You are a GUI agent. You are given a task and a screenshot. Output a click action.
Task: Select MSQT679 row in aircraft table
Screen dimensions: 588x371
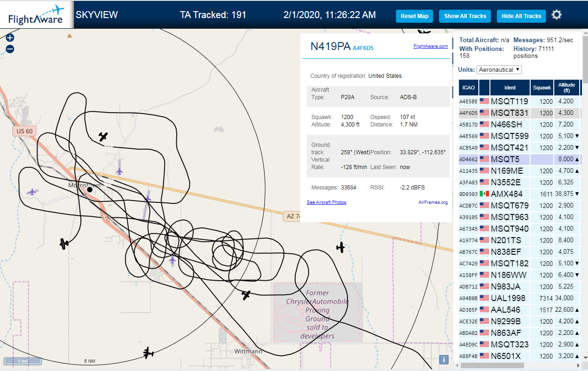pos(520,205)
